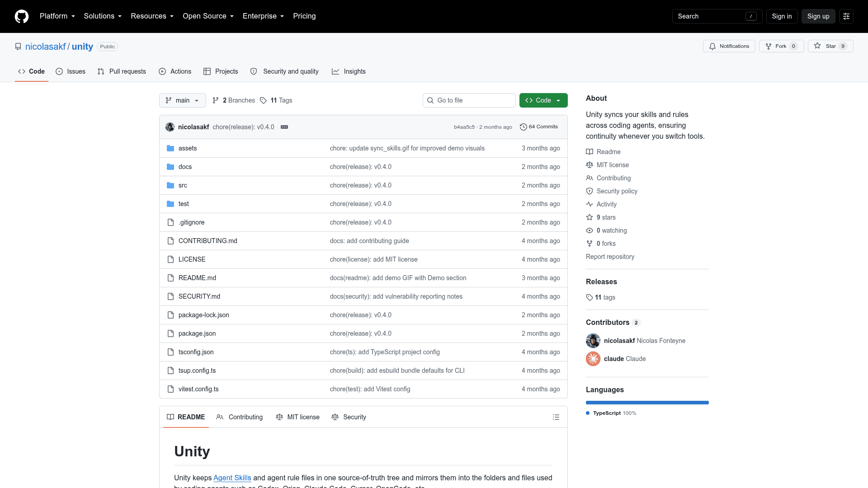
Task: Show the Security tab in README panel
Action: click(x=349, y=417)
